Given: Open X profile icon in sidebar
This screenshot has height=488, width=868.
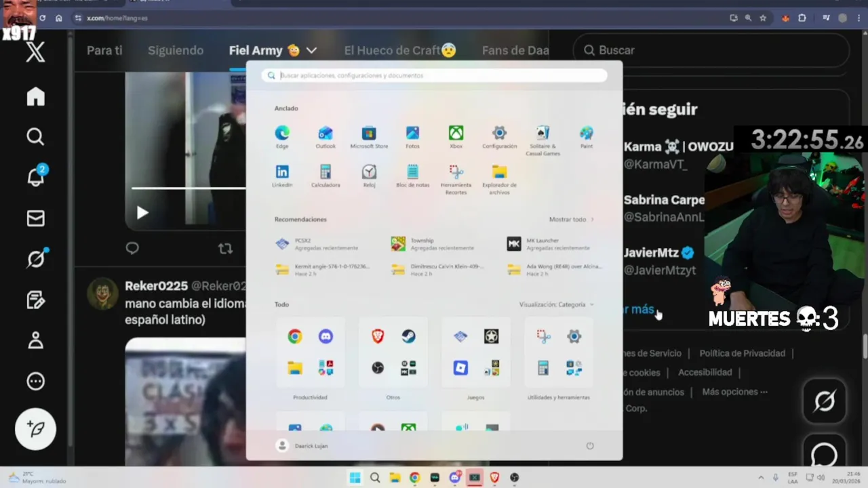Looking at the screenshot, I should tap(35, 340).
